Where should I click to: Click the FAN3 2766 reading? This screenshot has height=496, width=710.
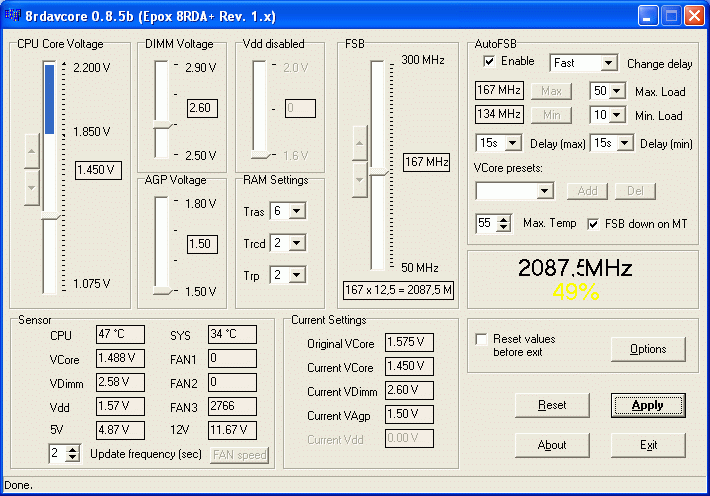pyautogui.click(x=232, y=406)
